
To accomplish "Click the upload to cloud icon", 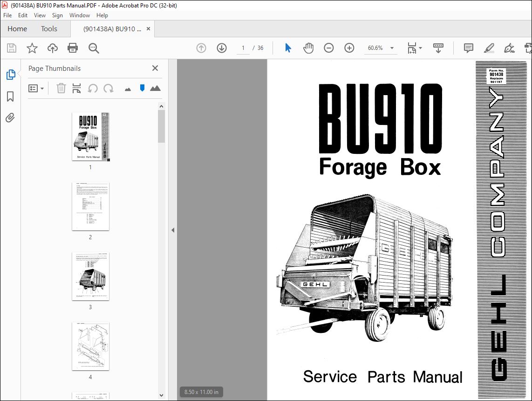I will pos(52,48).
